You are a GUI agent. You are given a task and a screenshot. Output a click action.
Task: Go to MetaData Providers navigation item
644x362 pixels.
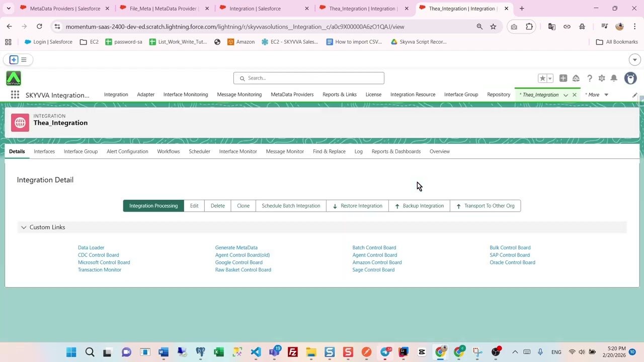tap(292, 95)
